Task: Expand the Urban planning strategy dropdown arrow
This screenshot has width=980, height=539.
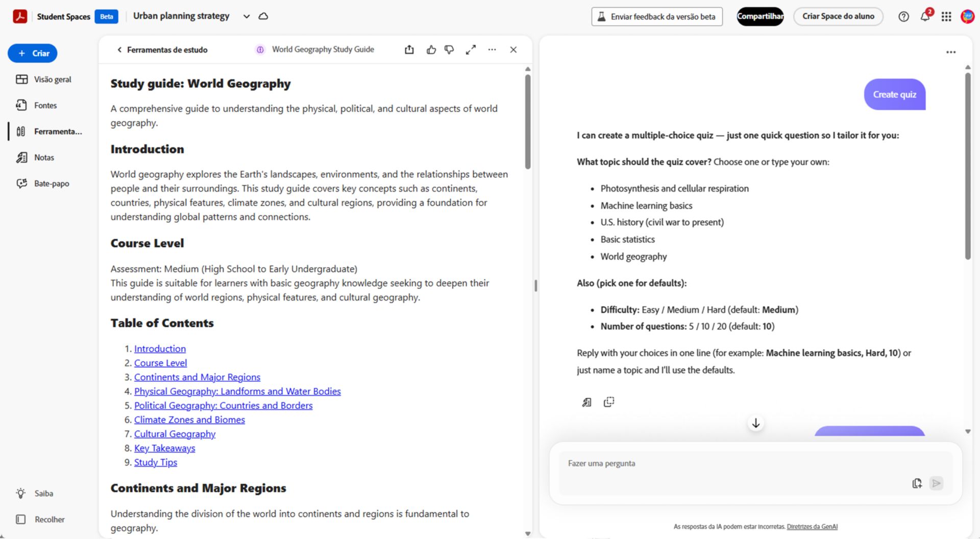Action: pyautogui.click(x=247, y=16)
